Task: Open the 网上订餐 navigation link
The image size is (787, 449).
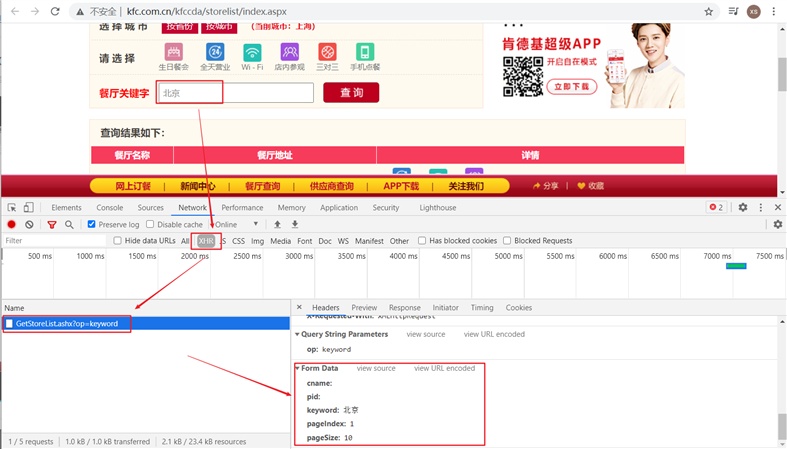Action: click(x=133, y=186)
